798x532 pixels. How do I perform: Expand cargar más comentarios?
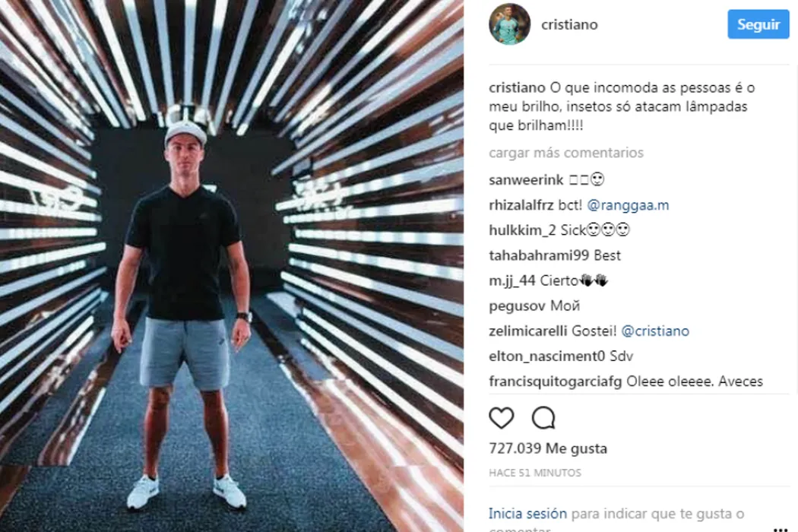click(x=566, y=153)
